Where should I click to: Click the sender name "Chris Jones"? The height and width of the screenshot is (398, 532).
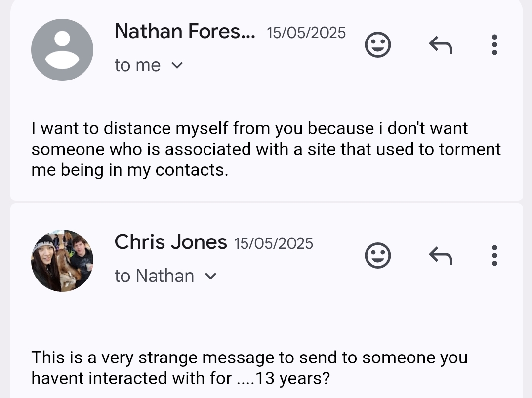coord(170,242)
